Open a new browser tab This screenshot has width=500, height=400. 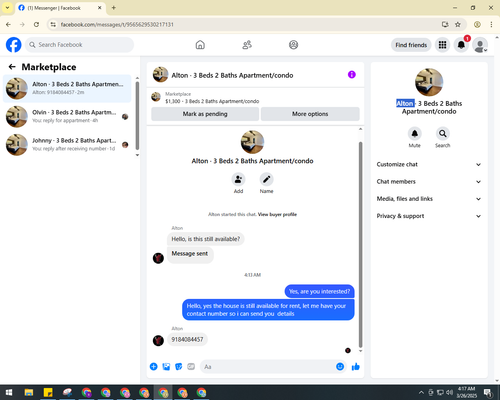pos(114,8)
